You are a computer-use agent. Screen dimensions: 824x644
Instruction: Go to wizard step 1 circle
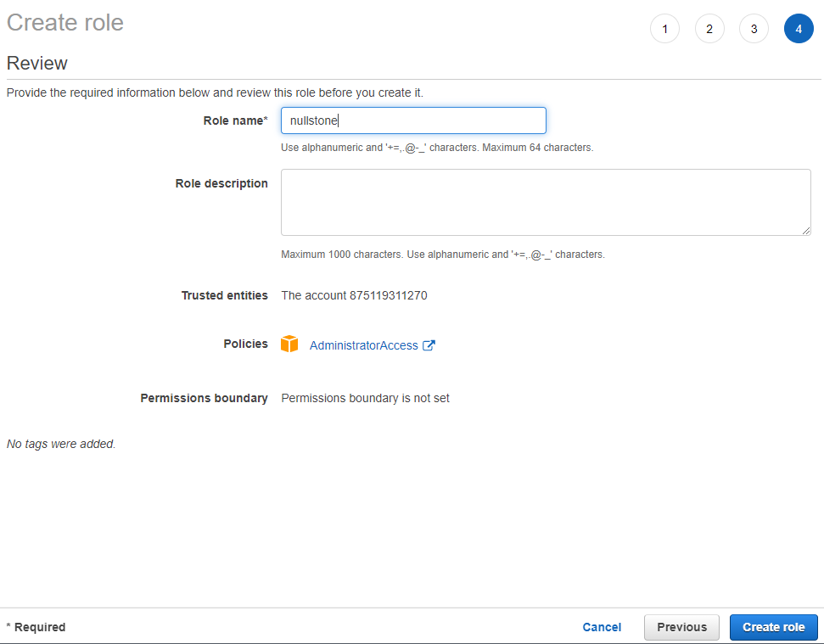click(x=664, y=29)
